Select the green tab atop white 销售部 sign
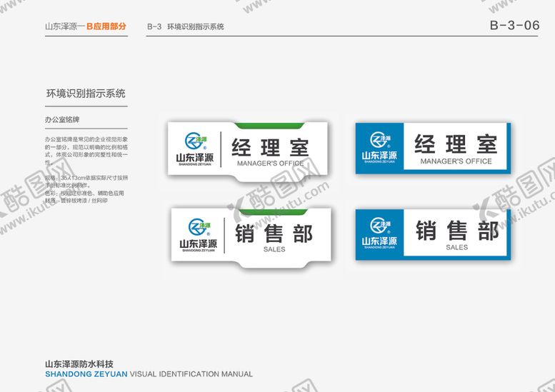This screenshot has width=555, height=392. [x=274, y=211]
